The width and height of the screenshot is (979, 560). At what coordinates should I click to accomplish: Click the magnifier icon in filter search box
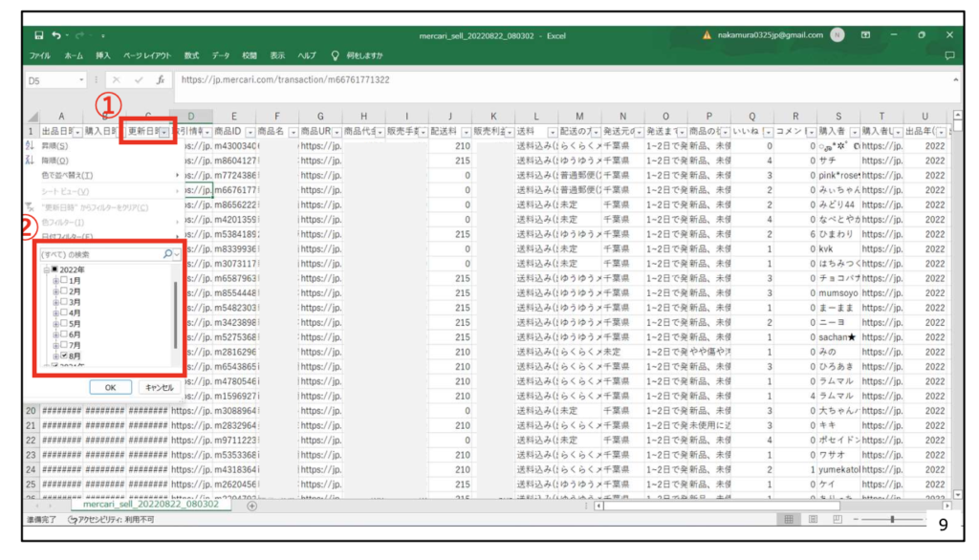167,254
